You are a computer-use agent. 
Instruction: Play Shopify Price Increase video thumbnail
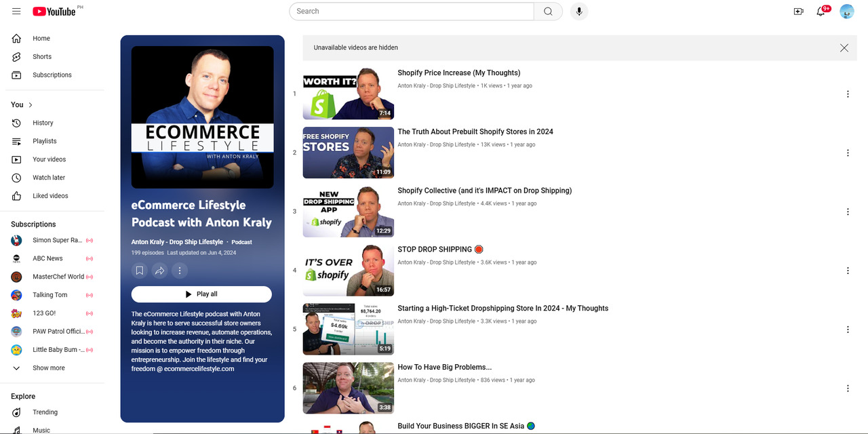coord(348,94)
